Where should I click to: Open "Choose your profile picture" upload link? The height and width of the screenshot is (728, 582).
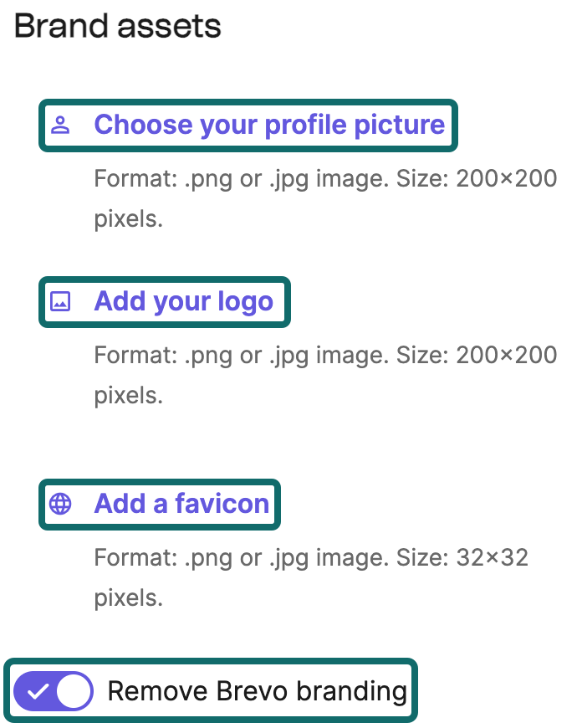(x=269, y=125)
